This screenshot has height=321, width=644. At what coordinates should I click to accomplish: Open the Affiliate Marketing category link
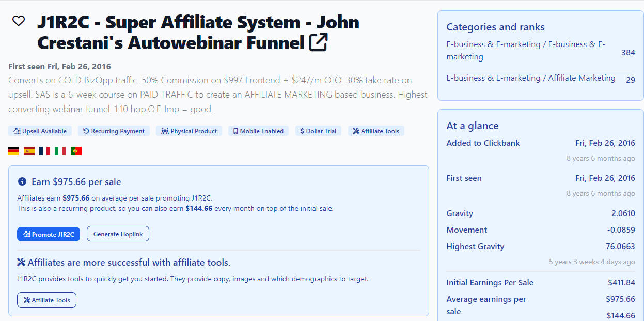click(531, 78)
